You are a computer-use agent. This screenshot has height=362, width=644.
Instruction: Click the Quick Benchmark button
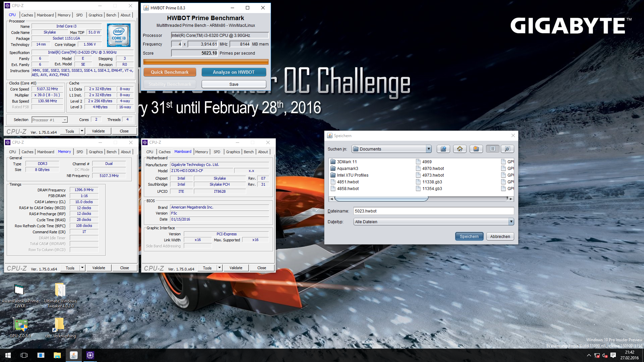click(x=170, y=72)
